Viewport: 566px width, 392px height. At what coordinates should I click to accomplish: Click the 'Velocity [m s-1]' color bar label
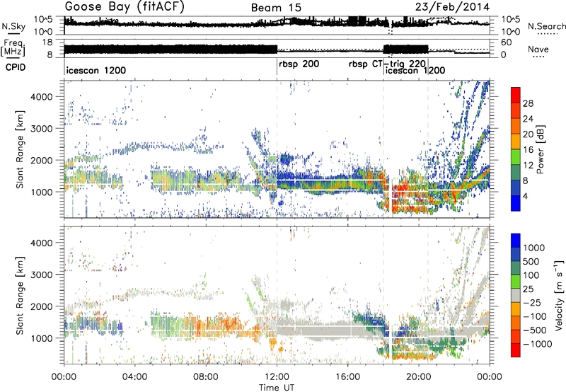(x=559, y=295)
